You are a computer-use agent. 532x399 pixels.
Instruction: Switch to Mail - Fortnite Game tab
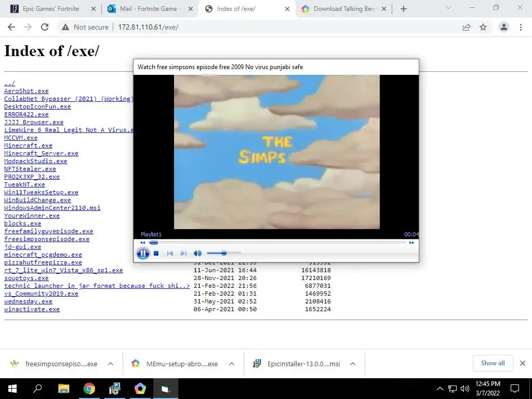click(x=150, y=9)
